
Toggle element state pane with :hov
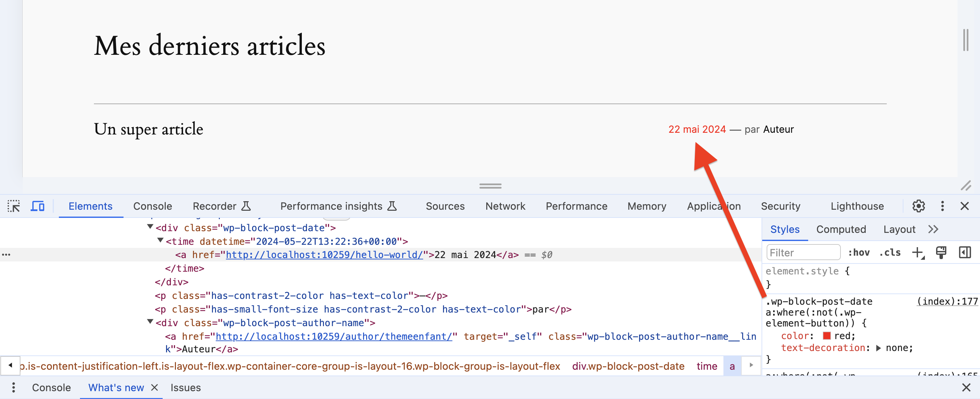pyautogui.click(x=859, y=252)
